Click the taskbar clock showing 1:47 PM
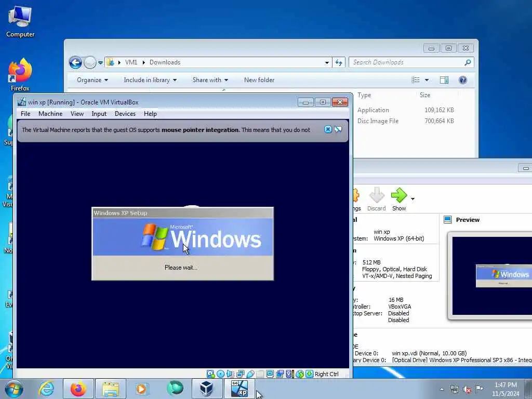The height and width of the screenshot is (399, 532). (x=506, y=389)
